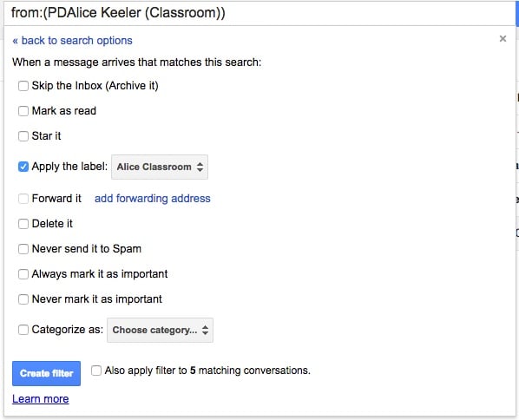519x420 pixels.
Task: Click the Create filter button
Action: (x=46, y=373)
